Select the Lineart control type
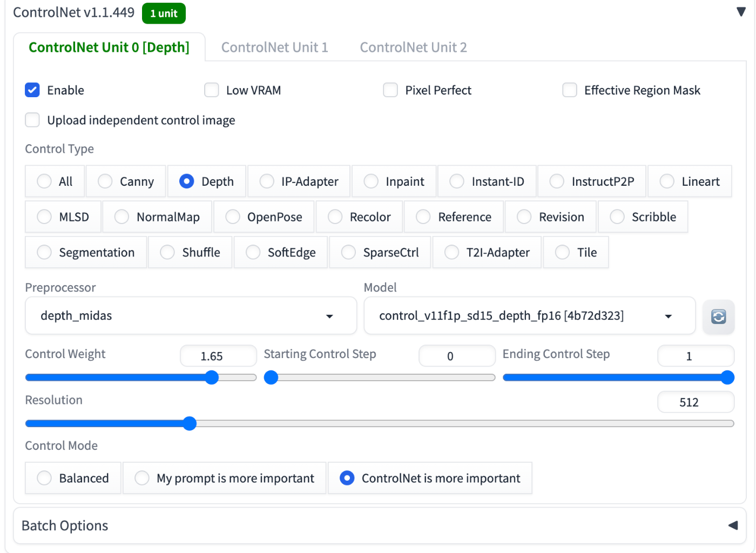Image resolution: width=756 pixels, height=553 pixels. tap(667, 181)
